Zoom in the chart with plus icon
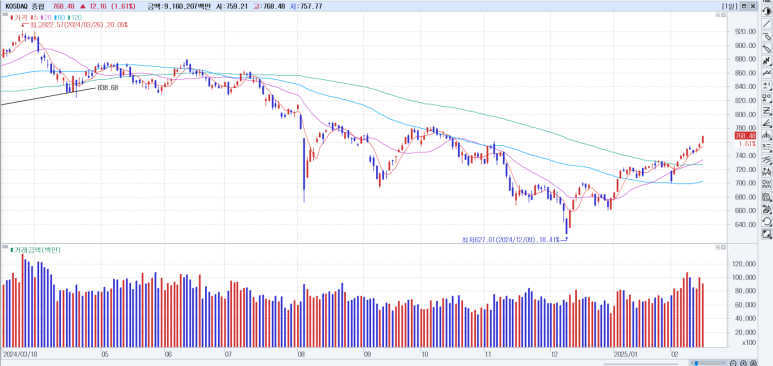The image size is (773, 366). [743, 363]
